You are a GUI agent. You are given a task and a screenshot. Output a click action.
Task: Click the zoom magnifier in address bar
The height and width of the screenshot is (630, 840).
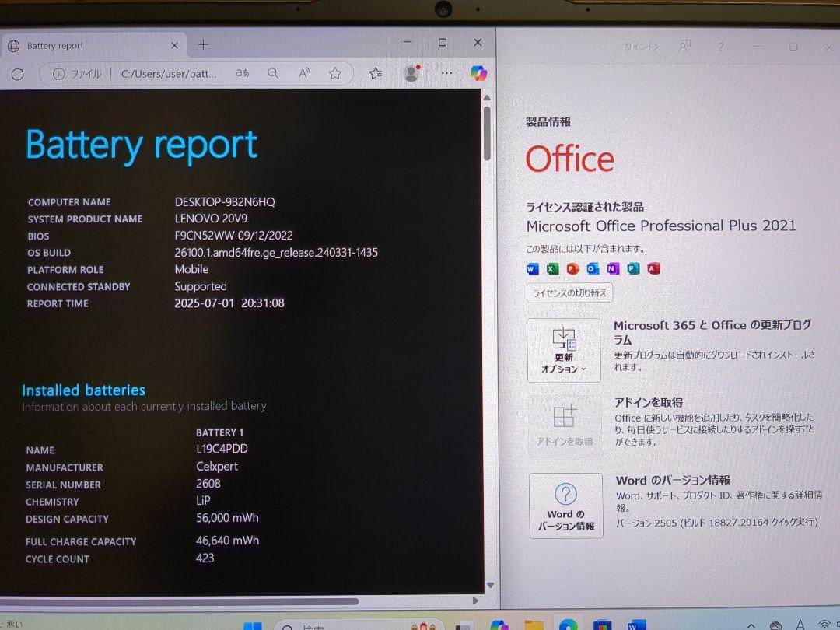[273, 73]
